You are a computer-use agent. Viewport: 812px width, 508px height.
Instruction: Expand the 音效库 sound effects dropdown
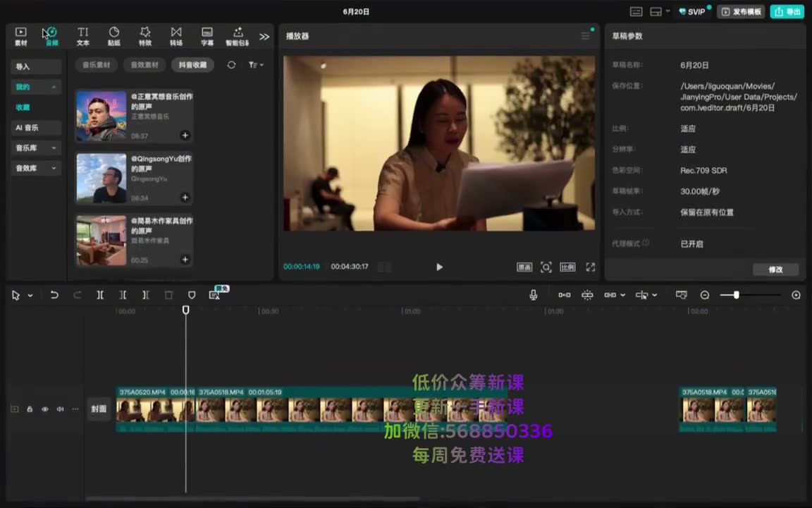coord(36,168)
